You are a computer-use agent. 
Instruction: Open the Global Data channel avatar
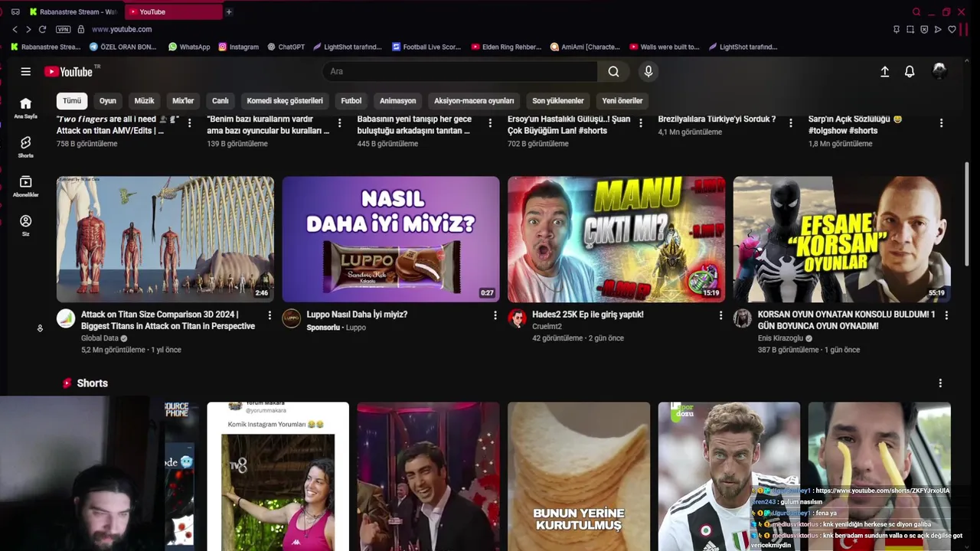tap(66, 318)
